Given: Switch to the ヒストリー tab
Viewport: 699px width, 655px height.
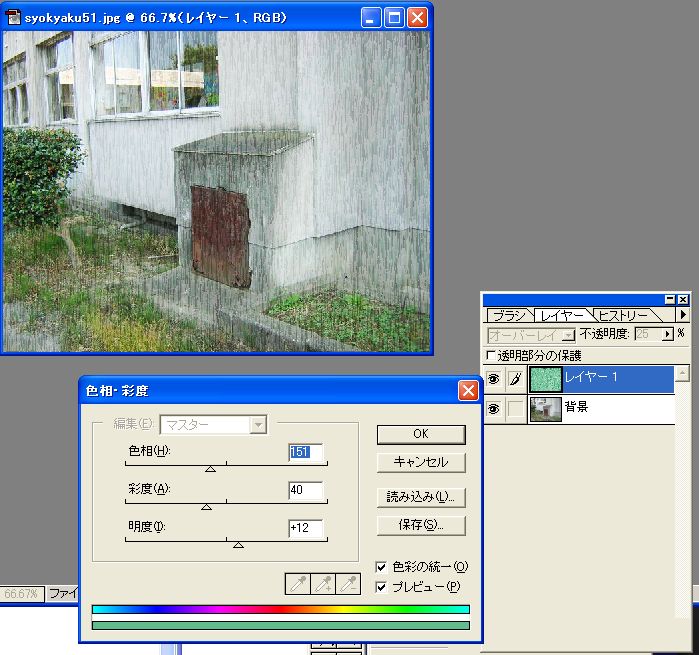Looking at the screenshot, I should click(624, 315).
